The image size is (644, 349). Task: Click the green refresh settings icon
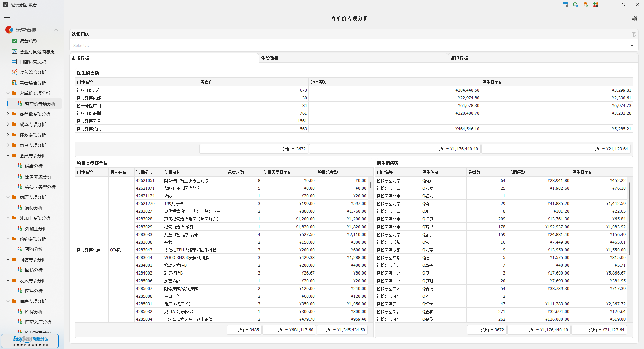576,5
